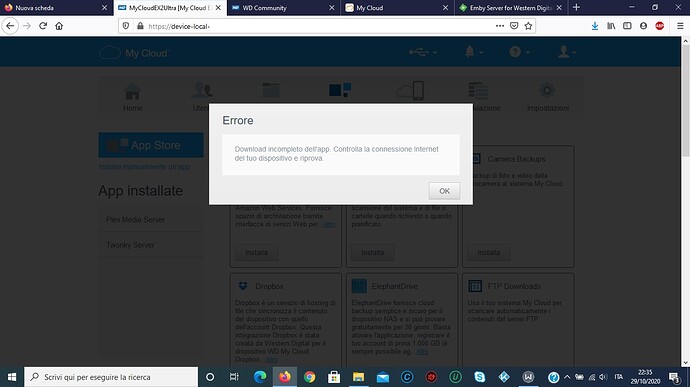Open Kodi from taskbar
Screen dimensions: 690x387
(504, 377)
